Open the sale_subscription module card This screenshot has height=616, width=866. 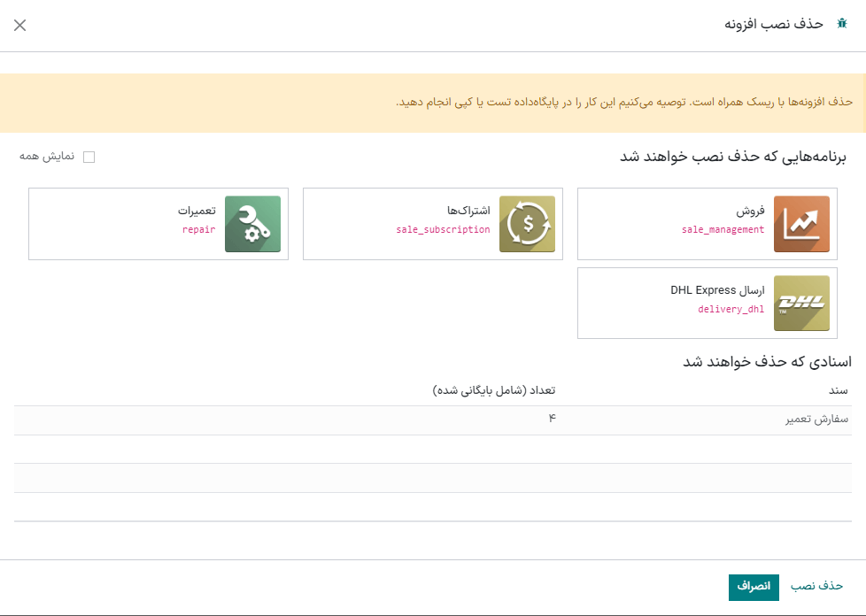tap(432, 224)
